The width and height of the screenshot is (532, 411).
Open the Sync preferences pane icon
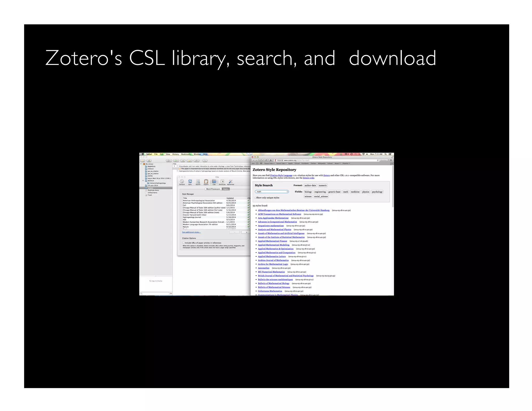pos(190,182)
